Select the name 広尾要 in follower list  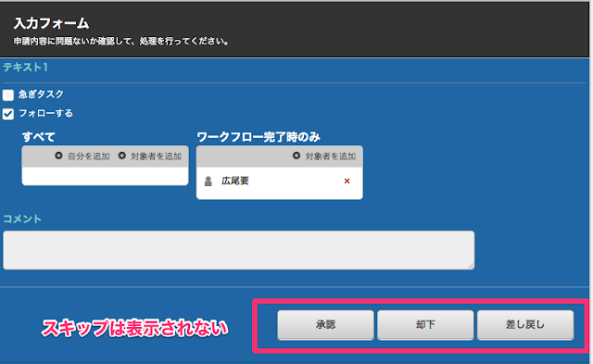click(234, 181)
